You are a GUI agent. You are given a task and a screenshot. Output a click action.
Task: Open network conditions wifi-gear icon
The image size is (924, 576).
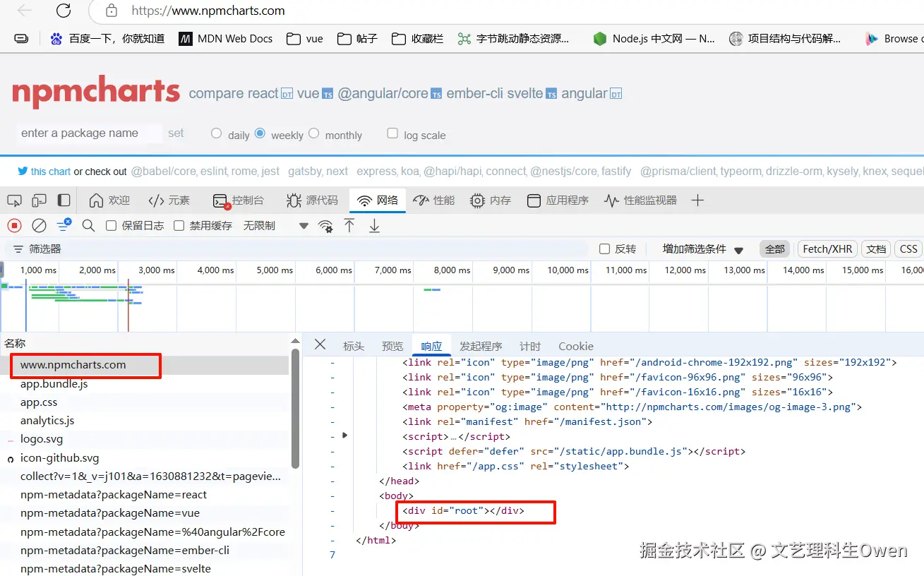click(325, 226)
